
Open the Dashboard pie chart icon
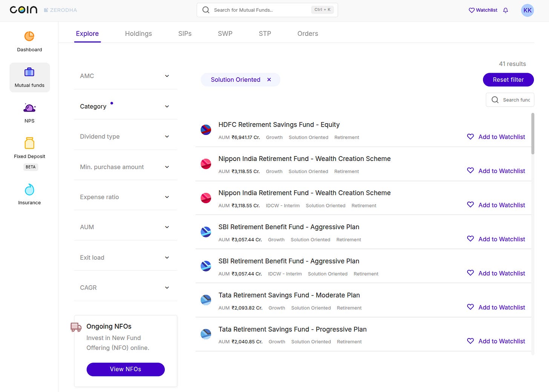29,36
